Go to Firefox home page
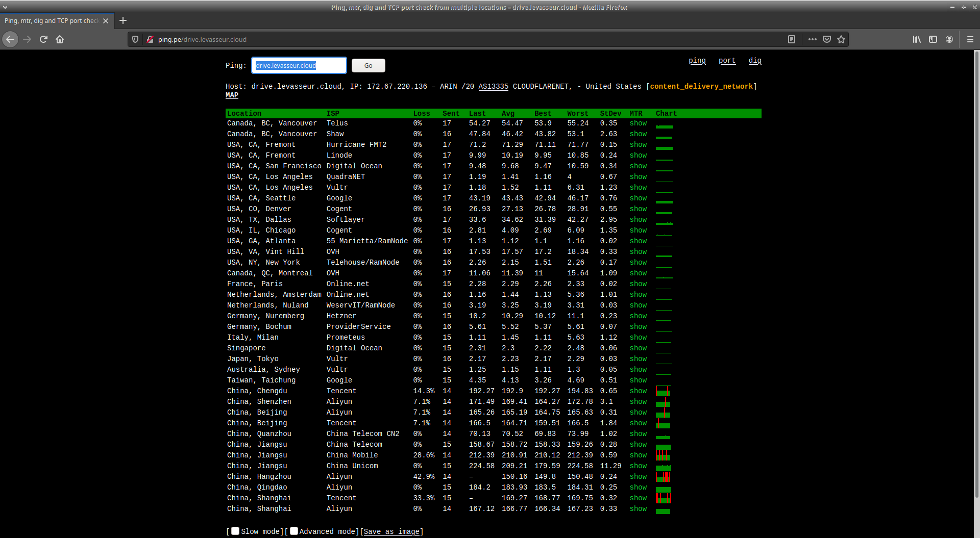980x538 pixels. pos(60,39)
